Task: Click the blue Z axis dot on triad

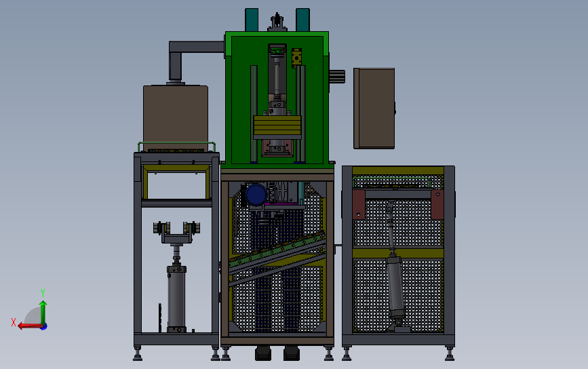Action: click(44, 327)
